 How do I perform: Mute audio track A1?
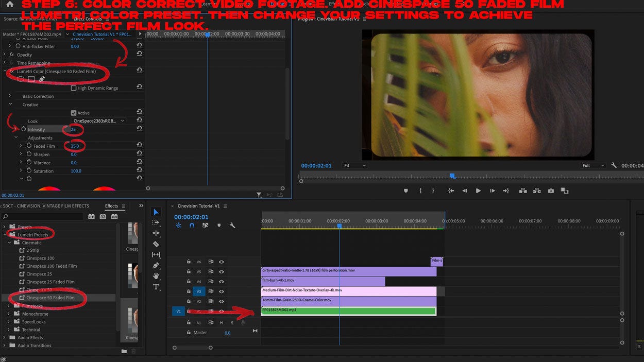[222, 322]
